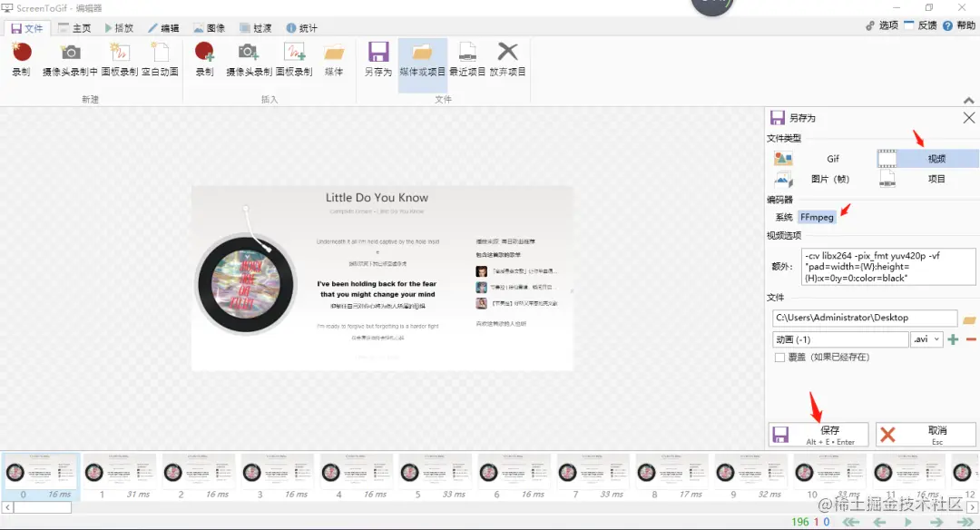Decrease file name number with minus
The height and width of the screenshot is (530, 980).
[x=971, y=339]
